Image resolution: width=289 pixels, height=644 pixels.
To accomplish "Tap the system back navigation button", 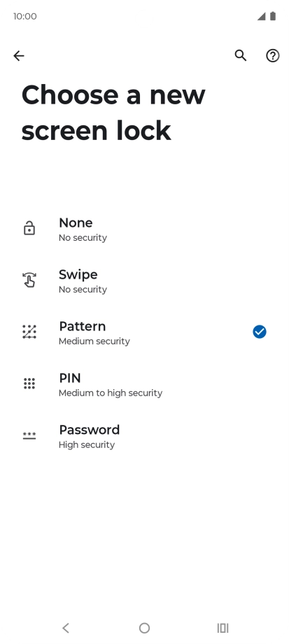I will coord(66,628).
